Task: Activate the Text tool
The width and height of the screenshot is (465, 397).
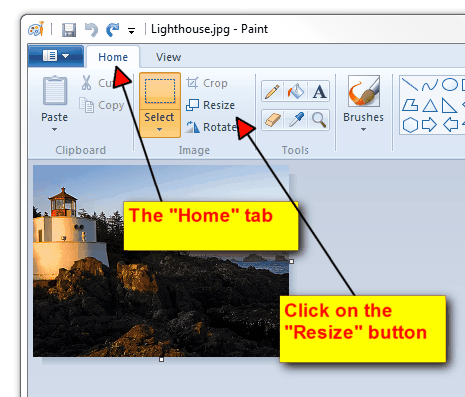Action: 319,91
